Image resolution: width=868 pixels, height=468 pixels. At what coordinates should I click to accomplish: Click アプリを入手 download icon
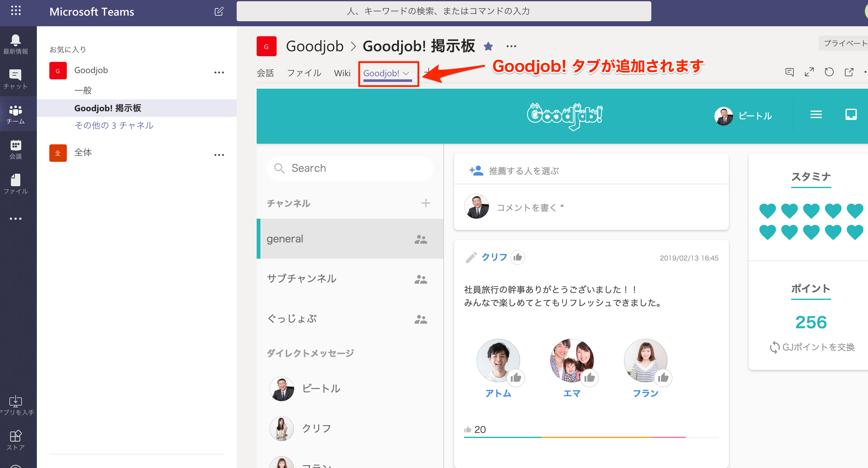pyautogui.click(x=16, y=405)
